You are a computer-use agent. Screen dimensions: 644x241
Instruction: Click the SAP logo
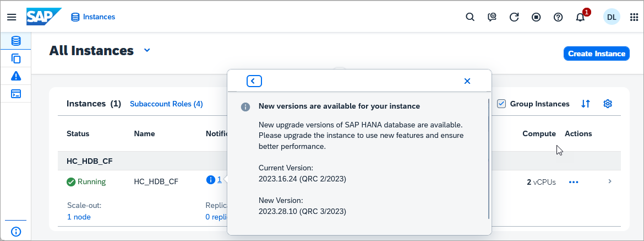coord(43,17)
